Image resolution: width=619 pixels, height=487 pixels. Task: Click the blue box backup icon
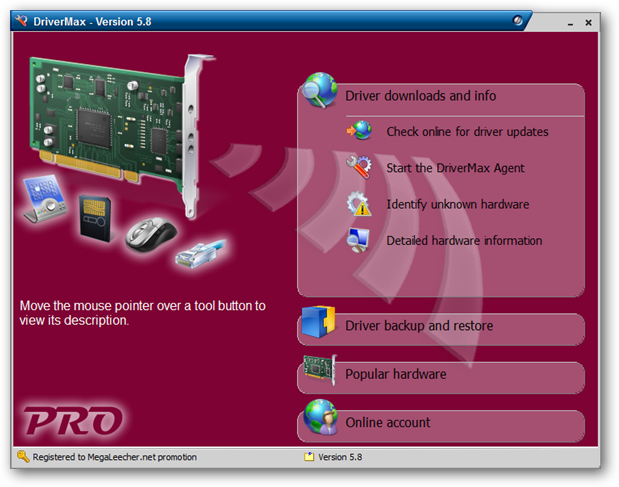pyautogui.click(x=318, y=322)
